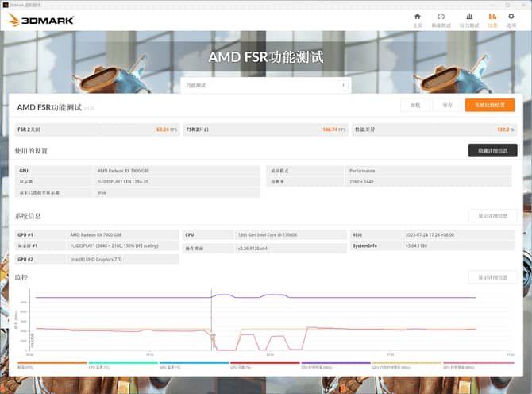This screenshot has width=532, height=394.
Task: Click the 2023-07-24 time value
Action: pos(430,235)
